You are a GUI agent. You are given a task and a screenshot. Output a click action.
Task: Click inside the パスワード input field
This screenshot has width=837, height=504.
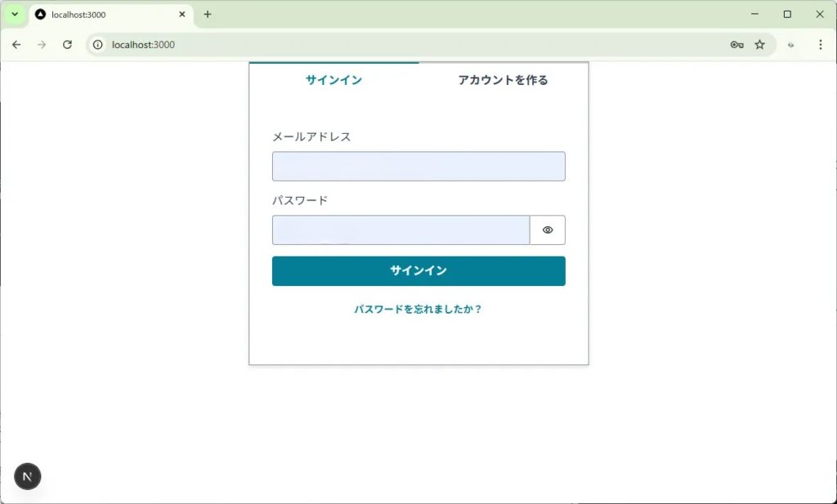coord(401,230)
